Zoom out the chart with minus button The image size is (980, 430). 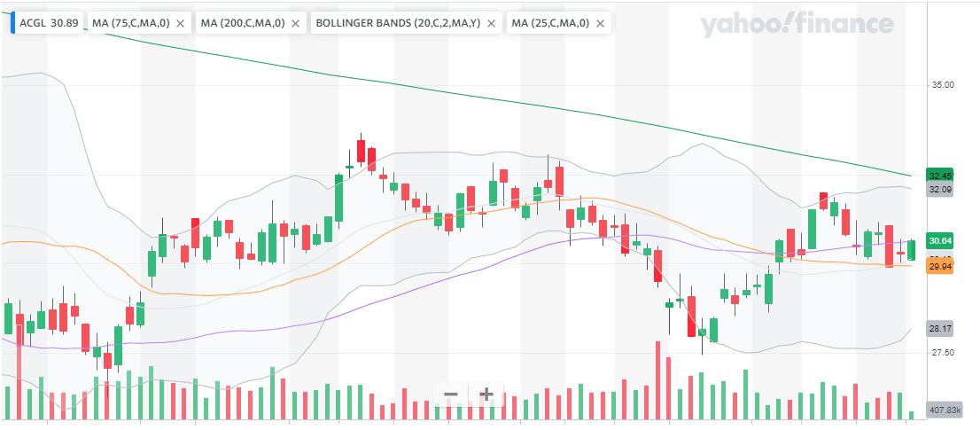pyautogui.click(x=451, y=395)
